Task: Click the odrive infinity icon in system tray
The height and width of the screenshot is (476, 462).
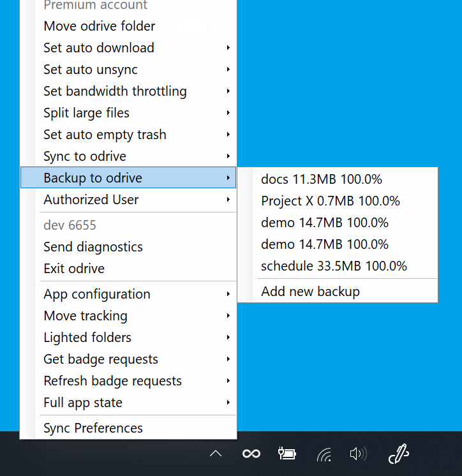Action: click(x=251, y=454)
